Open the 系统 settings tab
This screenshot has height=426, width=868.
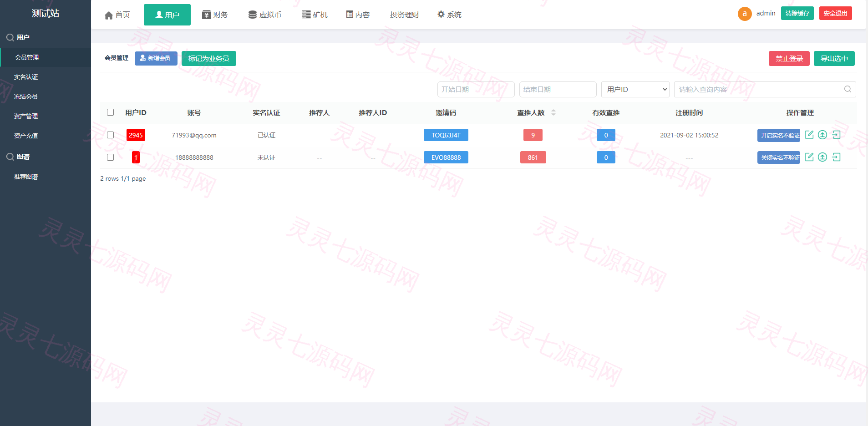point(450,15)
